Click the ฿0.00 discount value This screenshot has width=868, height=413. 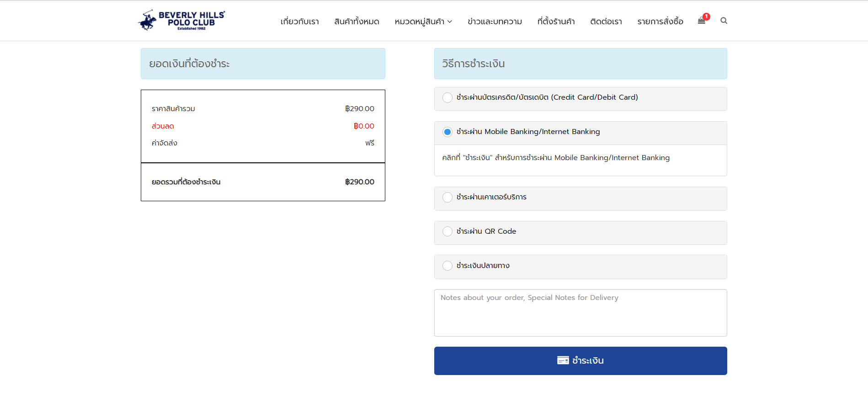click(364, 126)
